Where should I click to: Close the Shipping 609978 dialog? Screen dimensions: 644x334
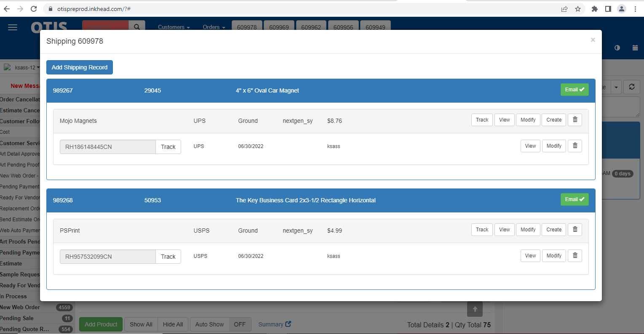click(x=593, y=40)
